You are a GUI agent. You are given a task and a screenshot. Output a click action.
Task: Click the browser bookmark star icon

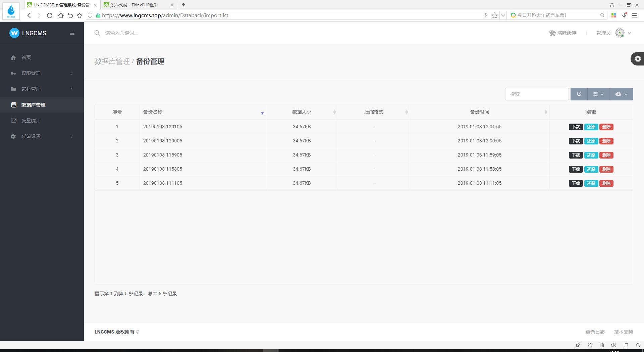494,15
